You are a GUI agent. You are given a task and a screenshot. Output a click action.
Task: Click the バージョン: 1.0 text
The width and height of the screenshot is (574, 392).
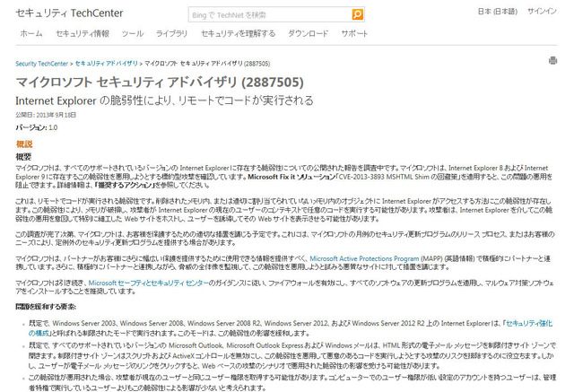pyautogui.click(x=37, y=127)
